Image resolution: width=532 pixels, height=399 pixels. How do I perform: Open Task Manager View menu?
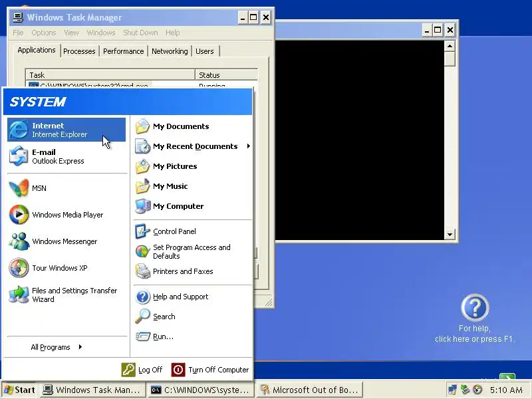pos(71,33)
